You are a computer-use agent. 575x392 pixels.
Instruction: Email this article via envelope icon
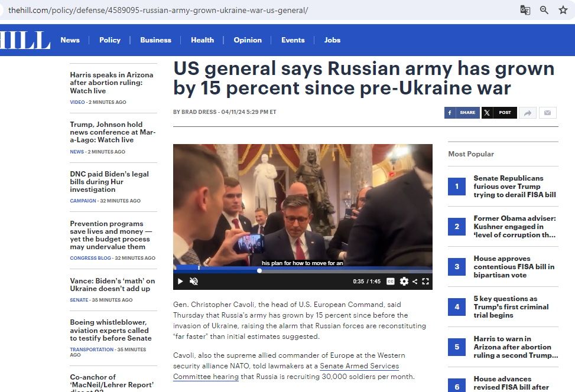click(x=547, y=113)
